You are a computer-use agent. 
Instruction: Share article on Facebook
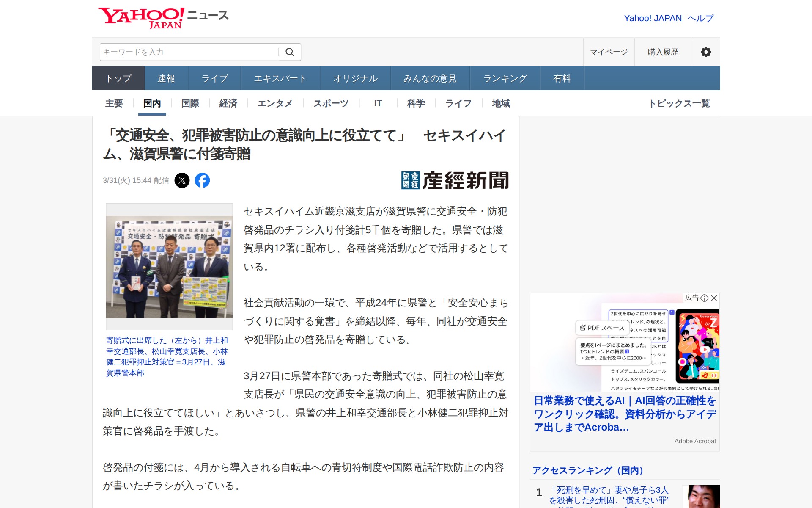coord(202,180)
